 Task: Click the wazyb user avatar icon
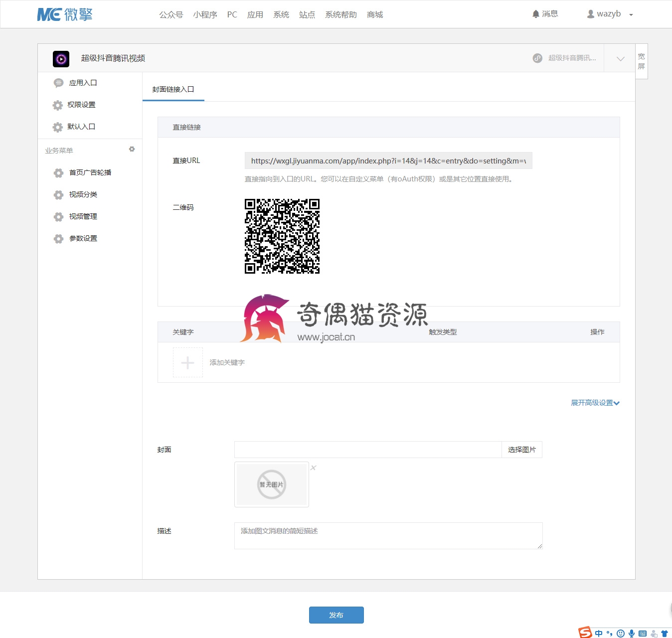tap(591, 14)
